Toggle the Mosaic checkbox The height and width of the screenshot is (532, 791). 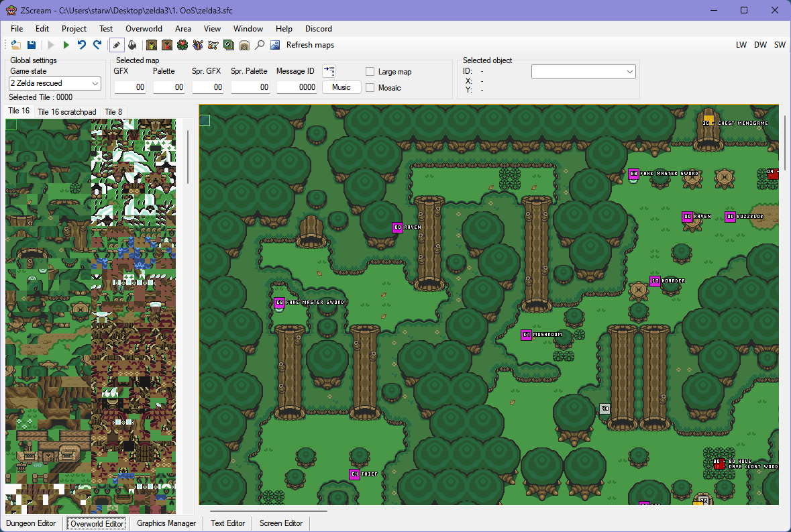(x=370, y=88)
